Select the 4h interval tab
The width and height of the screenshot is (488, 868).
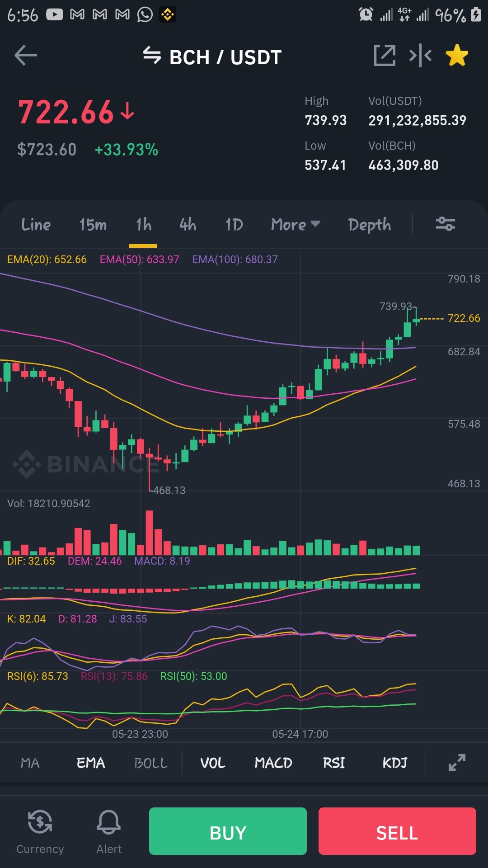(188, 225)
